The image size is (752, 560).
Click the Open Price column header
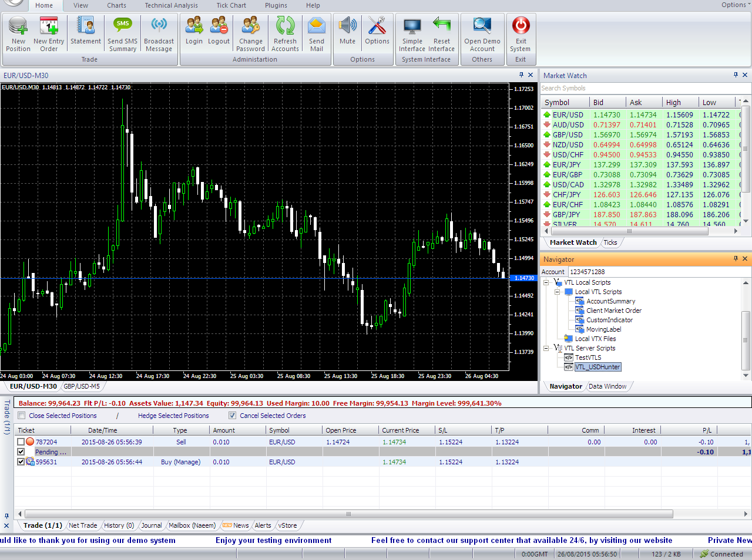coord(351,430)
